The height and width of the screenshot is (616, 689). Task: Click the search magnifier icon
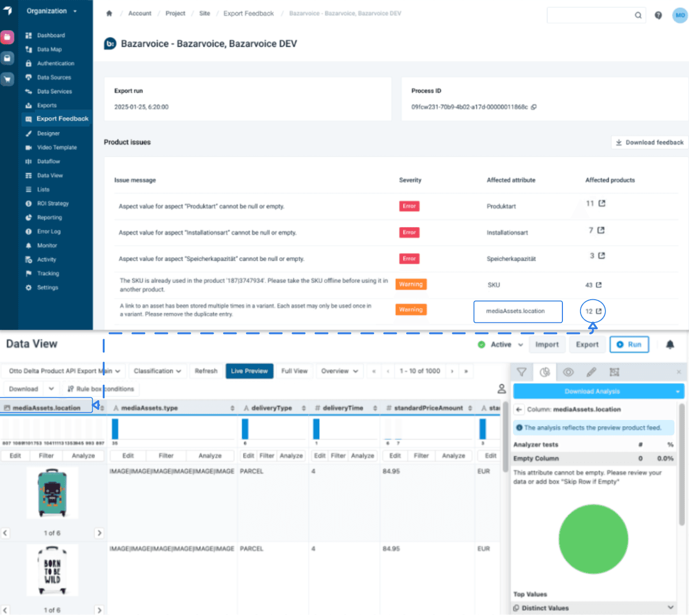[x=638, y=16]
